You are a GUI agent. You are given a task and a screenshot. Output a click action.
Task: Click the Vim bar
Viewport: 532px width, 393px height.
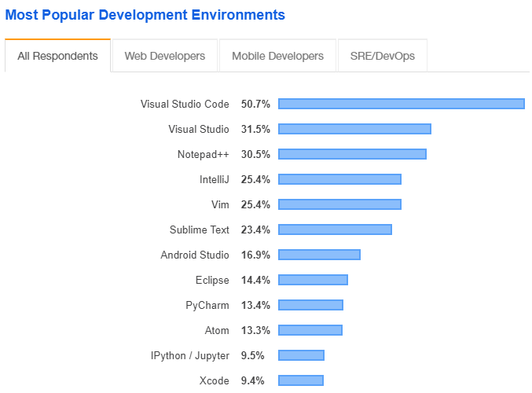pyautogui.click(x=339, y=204)
